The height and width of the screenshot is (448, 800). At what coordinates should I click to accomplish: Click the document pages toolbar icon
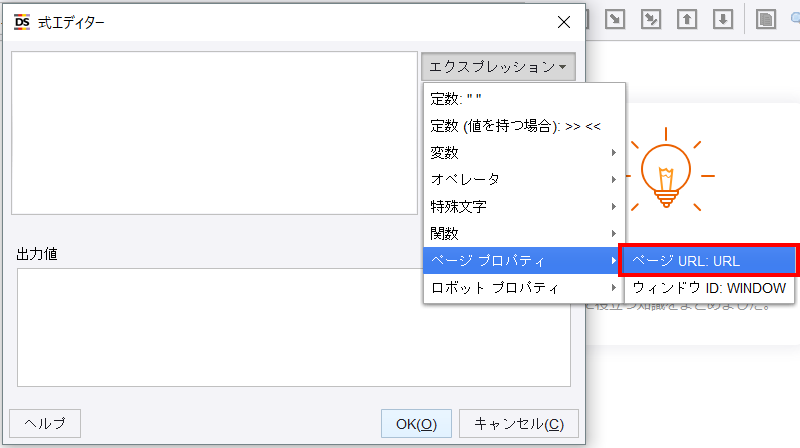tap(765, 19)
